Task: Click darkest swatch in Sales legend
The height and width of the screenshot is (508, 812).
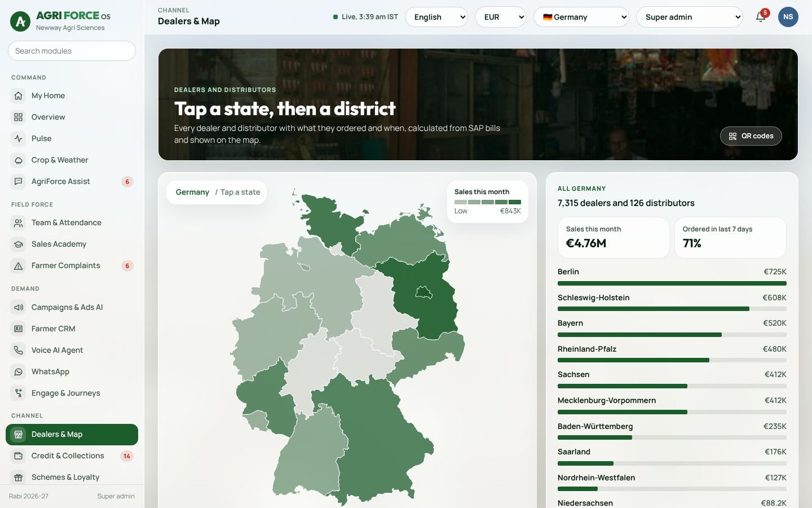Action: [x=515, y=202]
